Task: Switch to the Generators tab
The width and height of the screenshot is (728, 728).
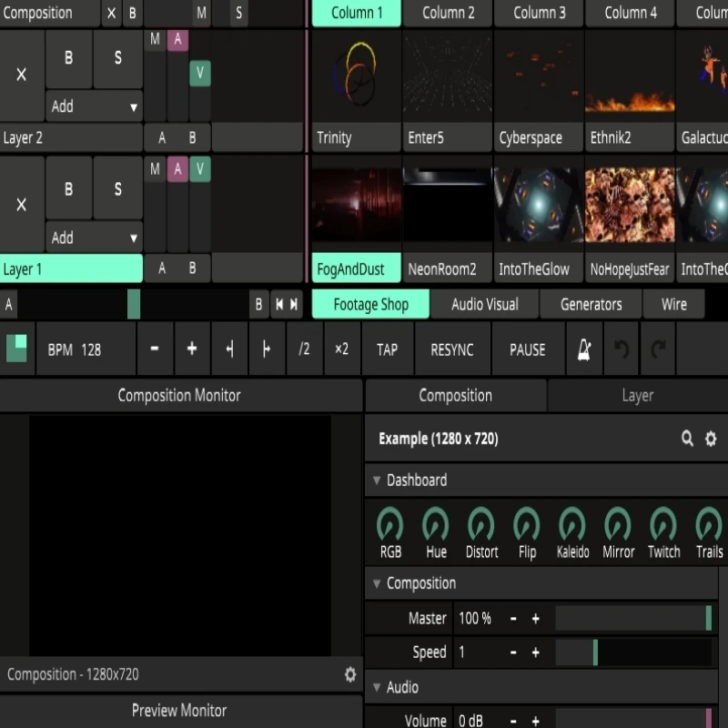Action: point(591,304)
